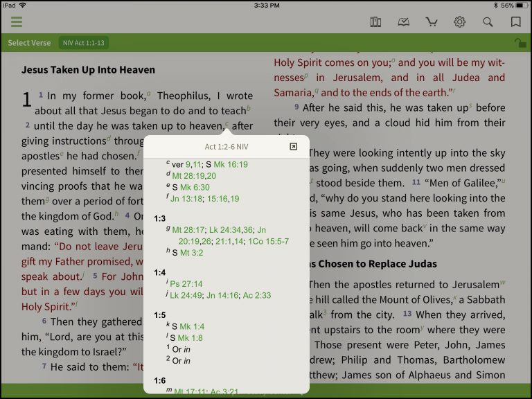Open the Jn 13:18 reference
532x399 pixels.
[x=185, y=199]
